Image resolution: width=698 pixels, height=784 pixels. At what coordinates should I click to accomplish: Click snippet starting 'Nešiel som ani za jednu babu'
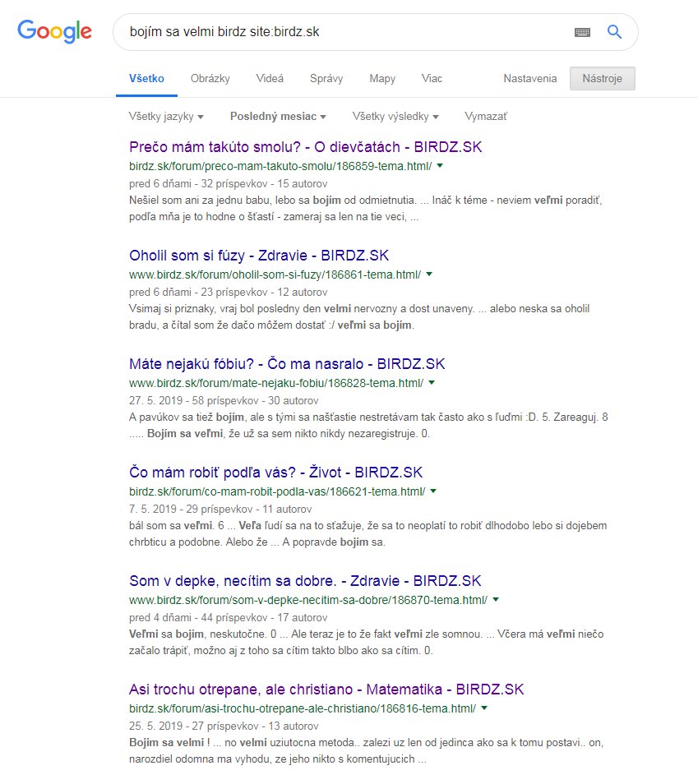coord(365,209)
